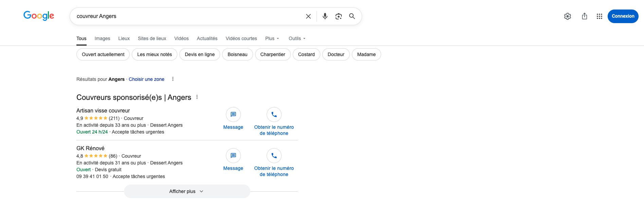
Task: Open Google Lens image search icon
Action: [339, 16]
